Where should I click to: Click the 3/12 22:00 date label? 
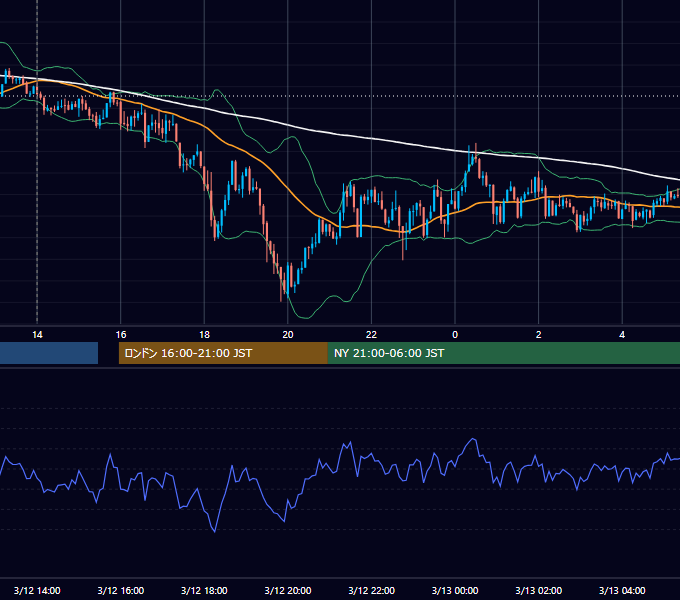click(x=371, y=590)
